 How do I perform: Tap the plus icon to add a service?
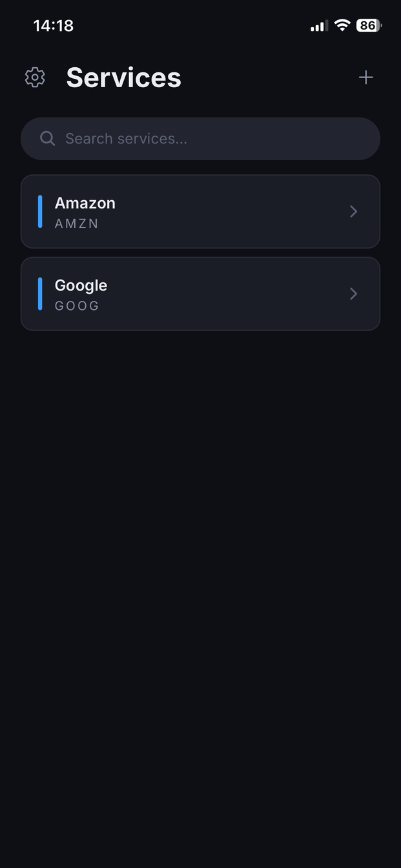click(x=365, y=77)
